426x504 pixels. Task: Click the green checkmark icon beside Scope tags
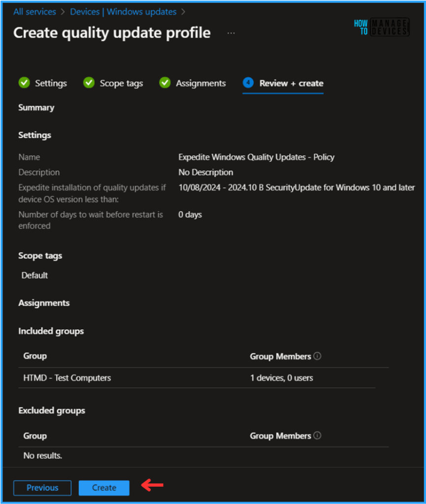[89, 83]
